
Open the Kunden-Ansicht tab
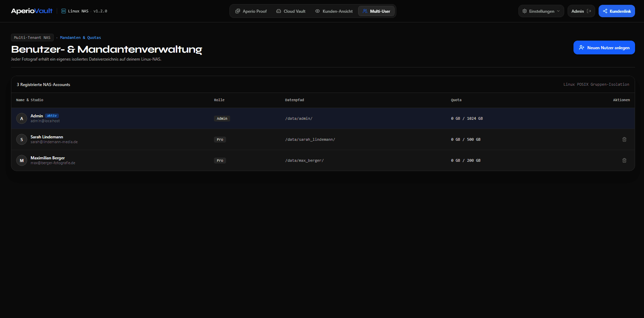[334, 11]
